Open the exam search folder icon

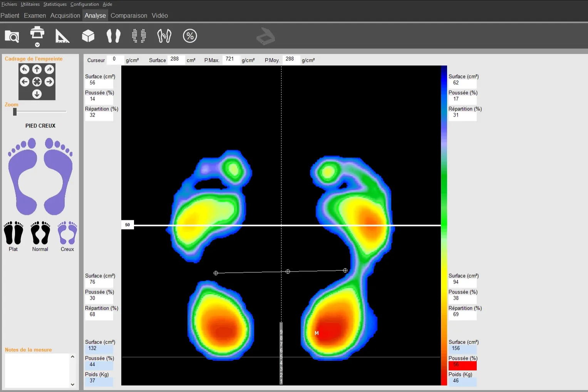pos(12,37)
